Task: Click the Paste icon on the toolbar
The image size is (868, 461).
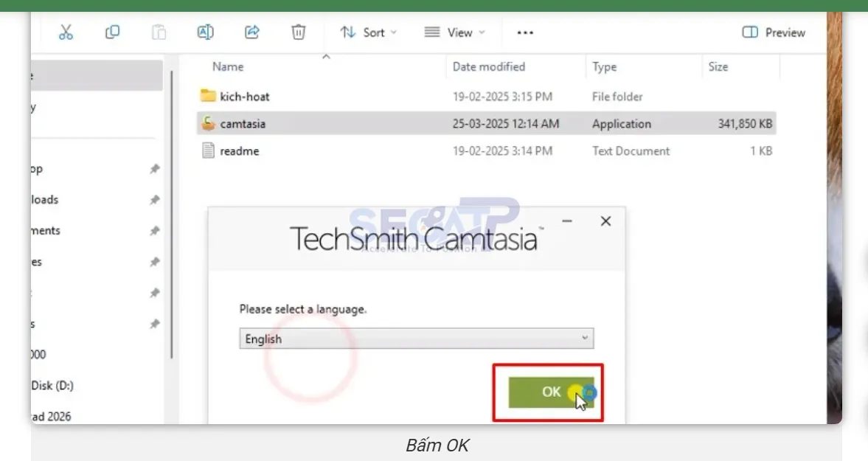Action: 159,32
